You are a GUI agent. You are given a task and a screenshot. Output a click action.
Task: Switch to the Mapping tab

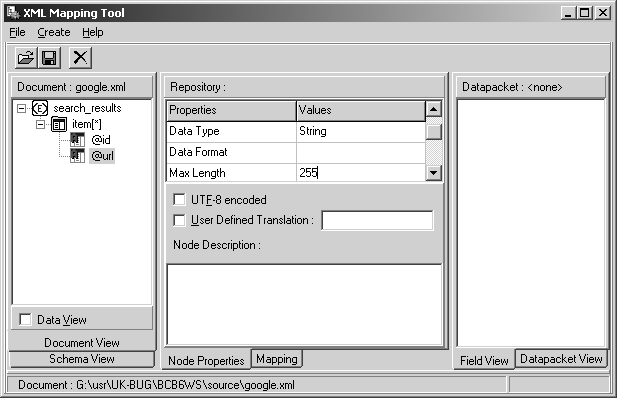[277, 359]
